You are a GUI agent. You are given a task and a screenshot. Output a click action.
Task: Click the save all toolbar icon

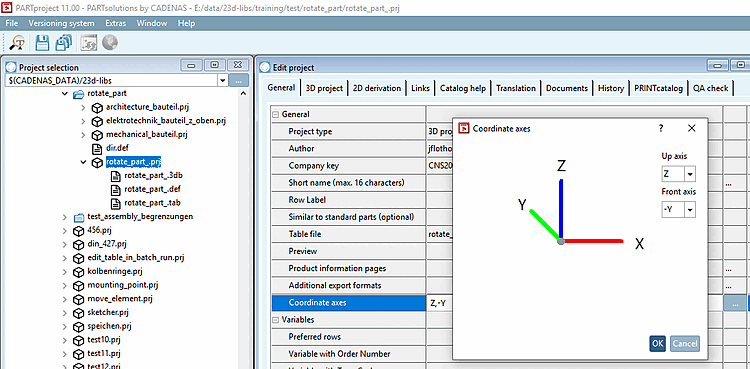[64, 43]
